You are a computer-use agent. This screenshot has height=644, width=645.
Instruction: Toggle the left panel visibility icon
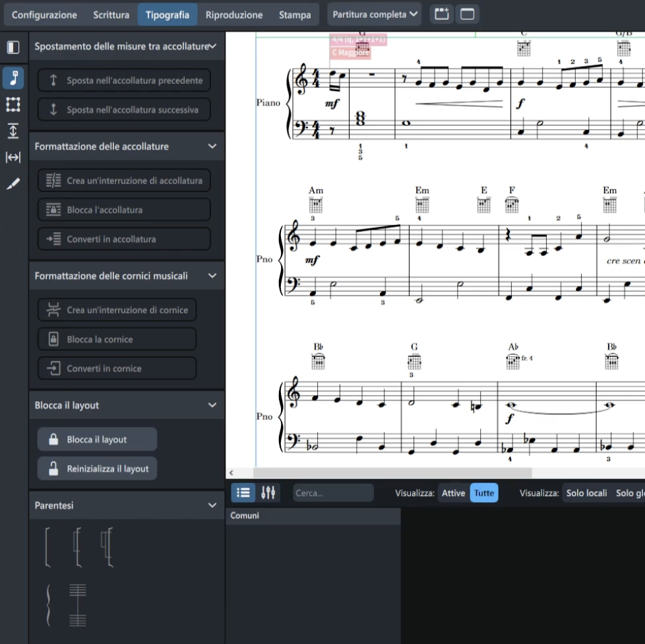(x=13, y=48)
